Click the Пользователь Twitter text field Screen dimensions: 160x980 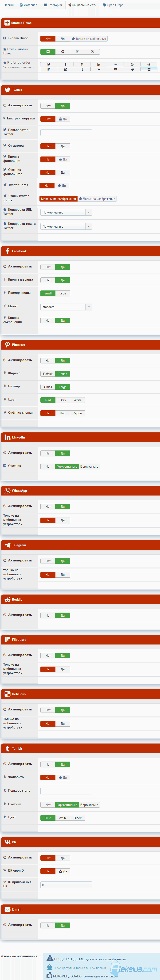[66, 132]
